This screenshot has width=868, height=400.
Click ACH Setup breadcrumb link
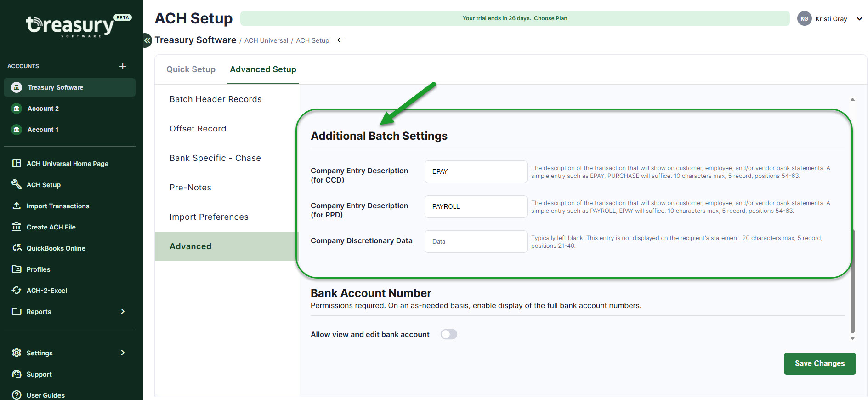tap(312, 40)
